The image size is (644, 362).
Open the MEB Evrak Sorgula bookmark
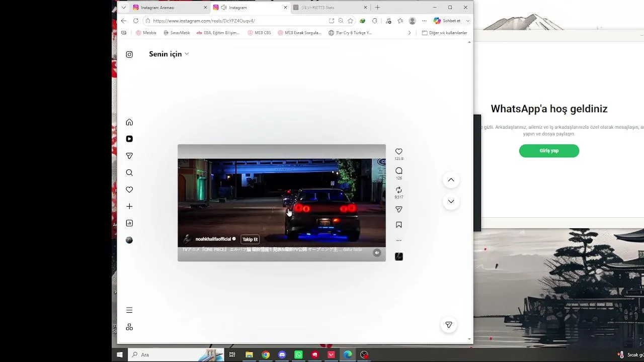tap(299, 33)
